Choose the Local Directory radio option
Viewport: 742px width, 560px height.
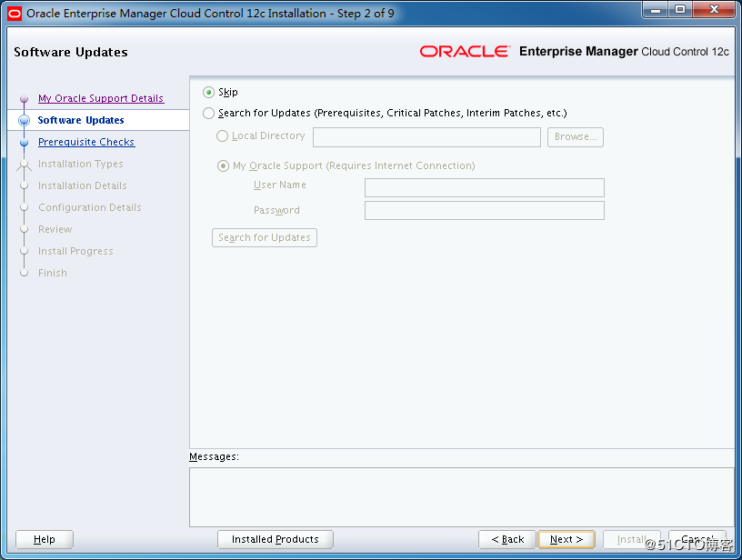[223, 136]
